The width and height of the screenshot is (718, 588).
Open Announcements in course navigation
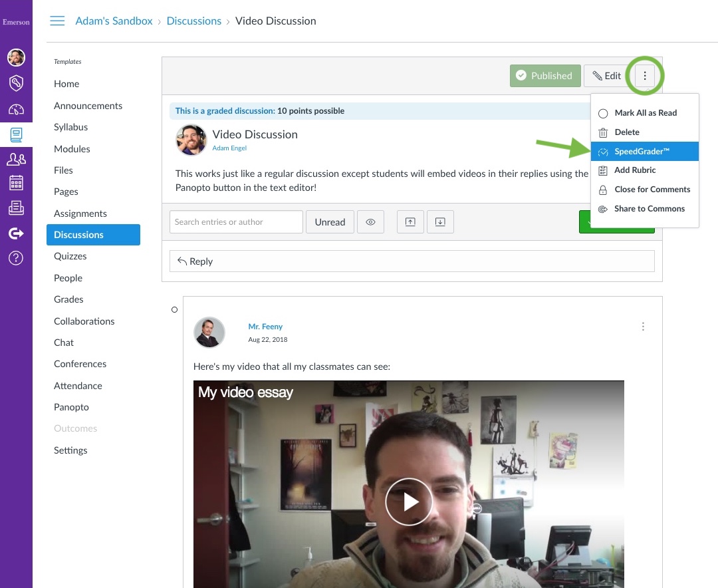[x=88, y=106]
